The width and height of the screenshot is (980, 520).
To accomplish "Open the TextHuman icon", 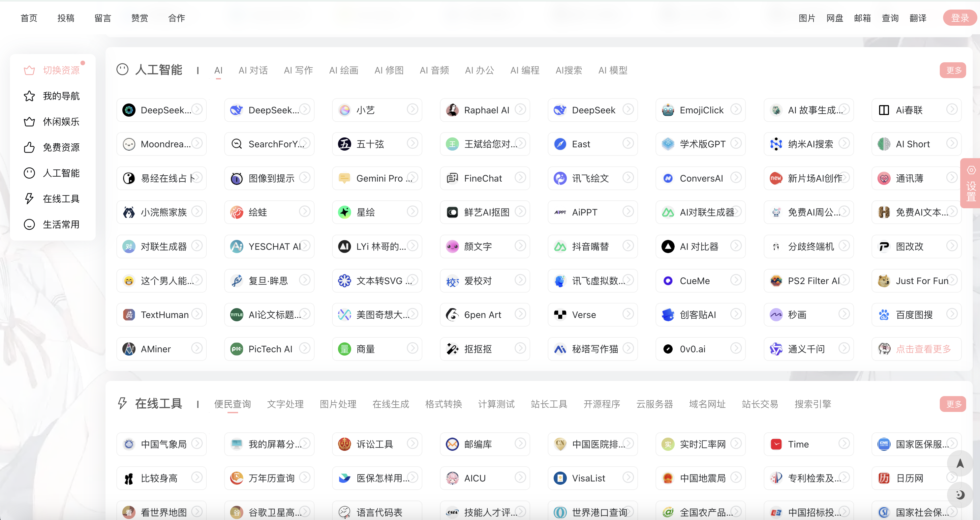I will coord(129,315).
